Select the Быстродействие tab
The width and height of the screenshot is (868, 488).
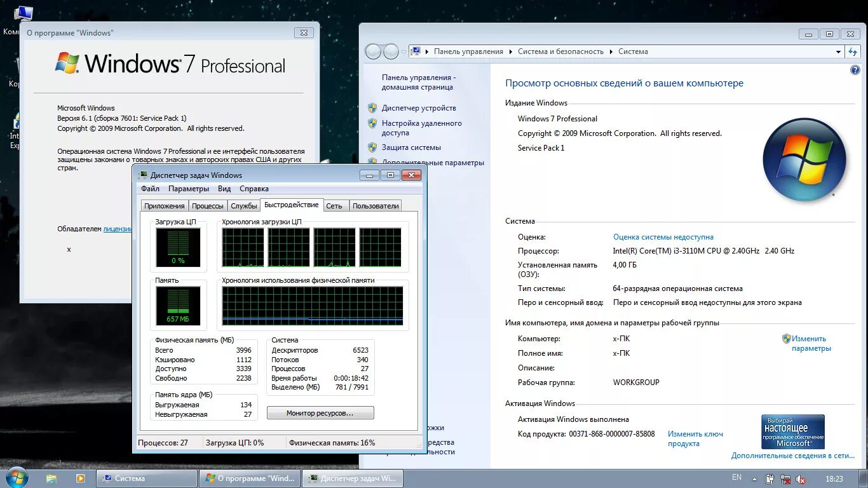(x=292, y=205)
